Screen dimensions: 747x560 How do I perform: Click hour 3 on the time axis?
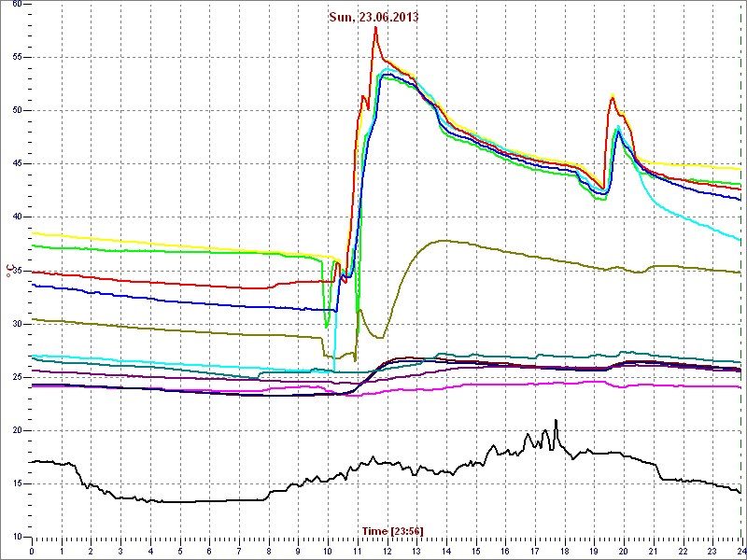[x=120, y=551]
